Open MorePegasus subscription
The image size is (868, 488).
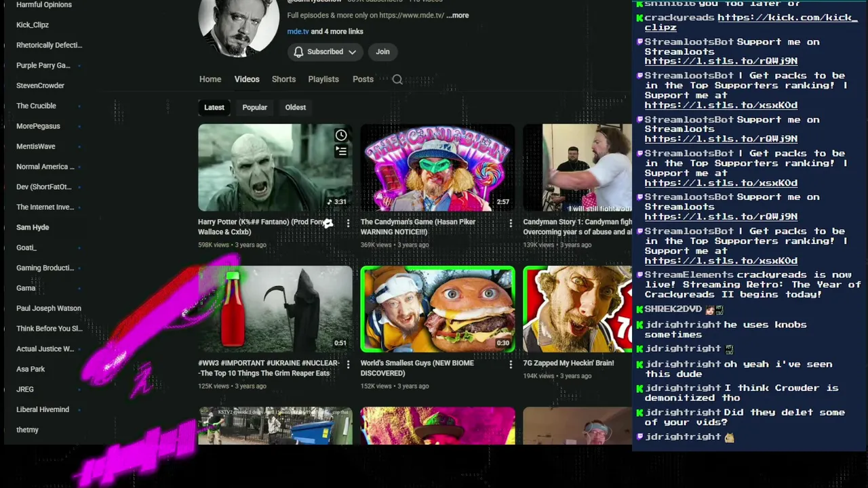tap(38, 126)
